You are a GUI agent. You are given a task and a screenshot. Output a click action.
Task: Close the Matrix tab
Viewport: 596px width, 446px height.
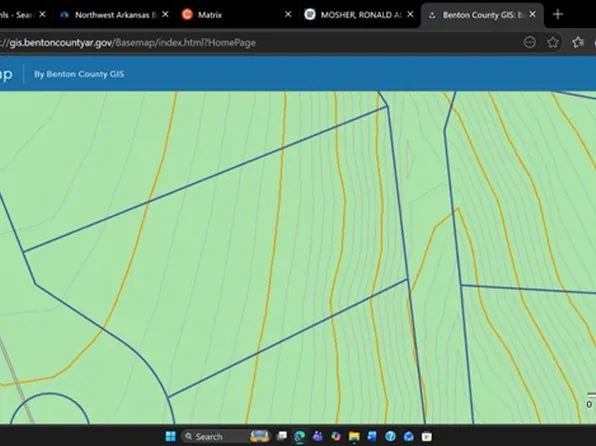(288, 14)
